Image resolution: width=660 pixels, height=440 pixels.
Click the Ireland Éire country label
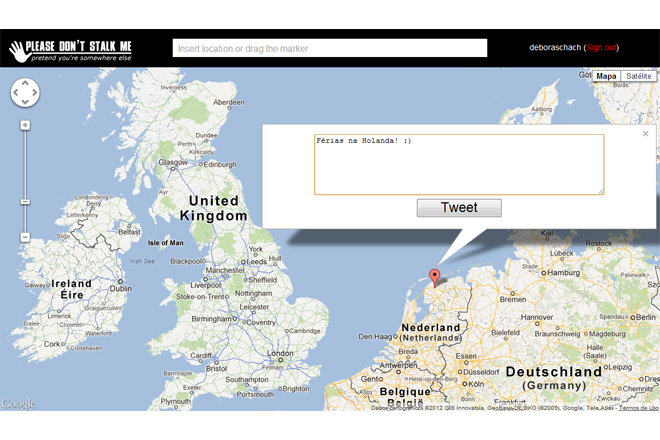pyautogui.click(x=71, y=289)
